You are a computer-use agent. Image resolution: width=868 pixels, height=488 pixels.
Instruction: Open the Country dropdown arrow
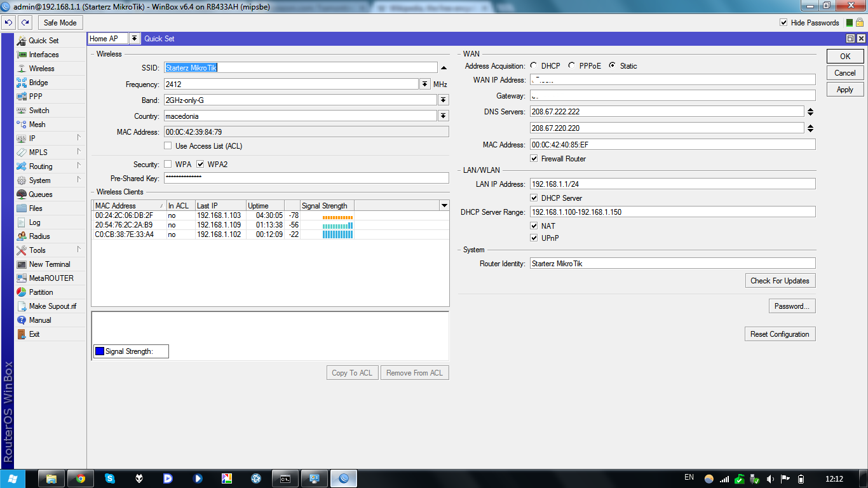point(444,116)
